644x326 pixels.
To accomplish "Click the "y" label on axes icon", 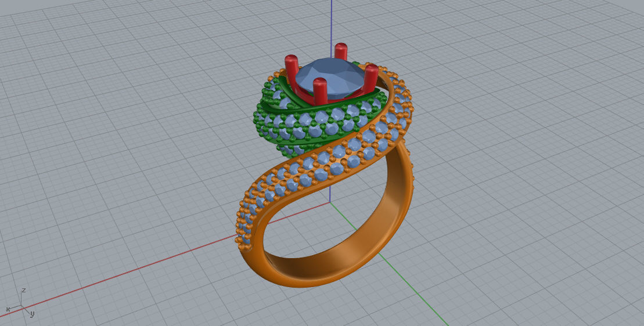I will 32,314.
